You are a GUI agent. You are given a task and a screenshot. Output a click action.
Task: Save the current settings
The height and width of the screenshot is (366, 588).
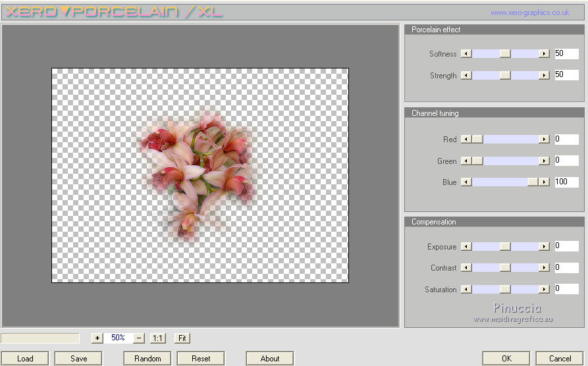click(78, 359)
